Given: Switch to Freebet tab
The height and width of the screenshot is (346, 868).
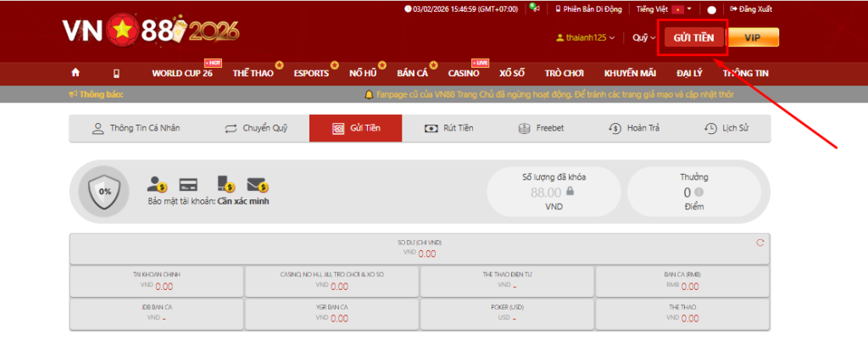Looking at the screenshot, I should (x=541, y=128).
